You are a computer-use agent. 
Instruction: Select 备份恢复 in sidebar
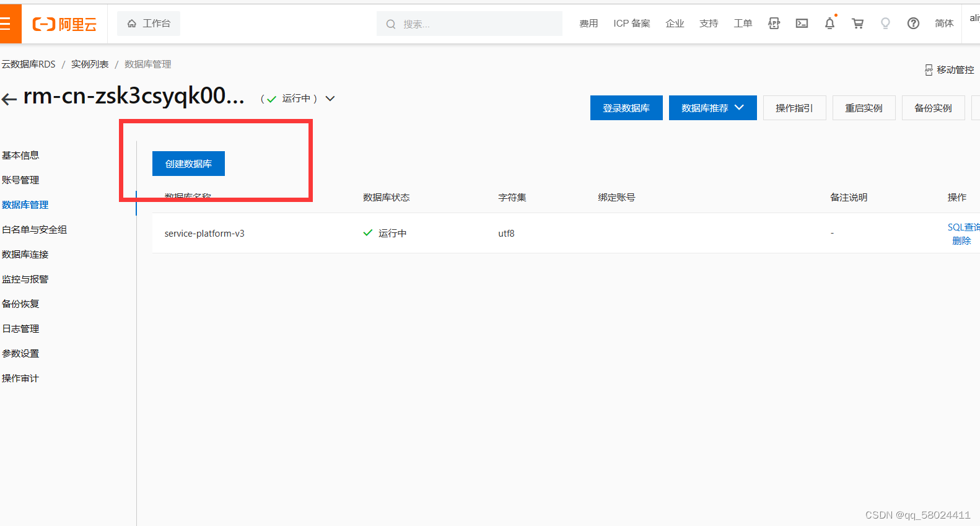tap(20, 304)
